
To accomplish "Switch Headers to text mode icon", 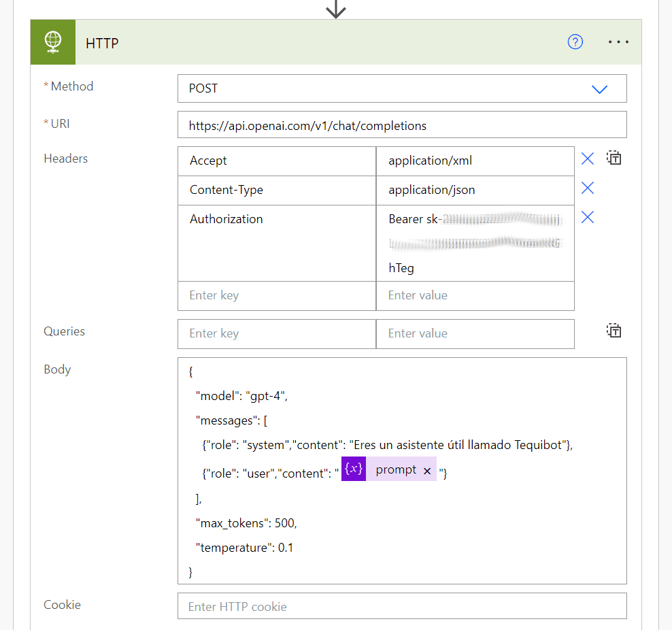I will tap(614, 158).
